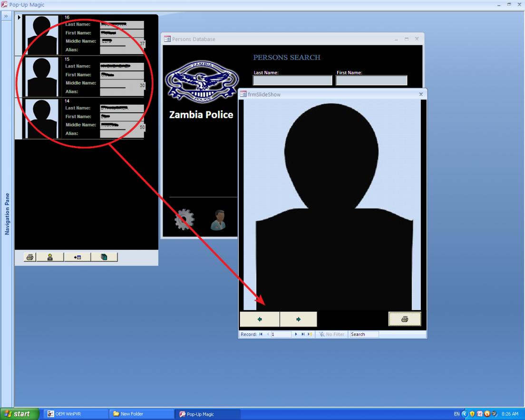Click the large silhouette photo in frmSlideShow
The image size is (525, 420).
click(x=331, y=205)
